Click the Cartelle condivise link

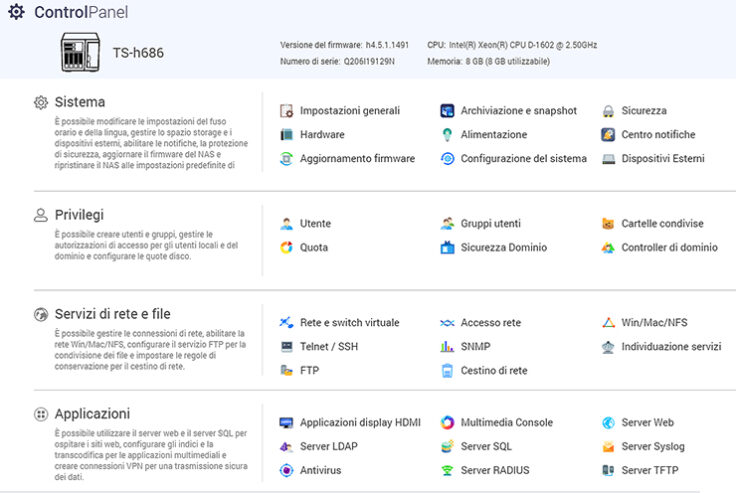click(662, 224)
